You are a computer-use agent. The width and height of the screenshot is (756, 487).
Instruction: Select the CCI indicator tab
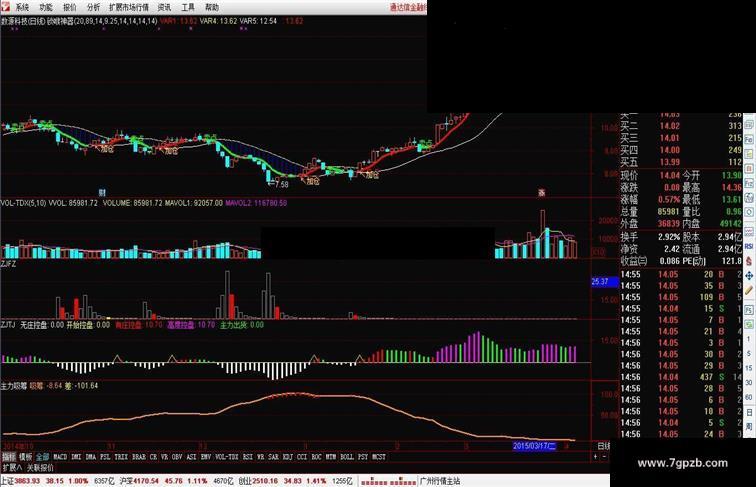(x=302, y=456)
